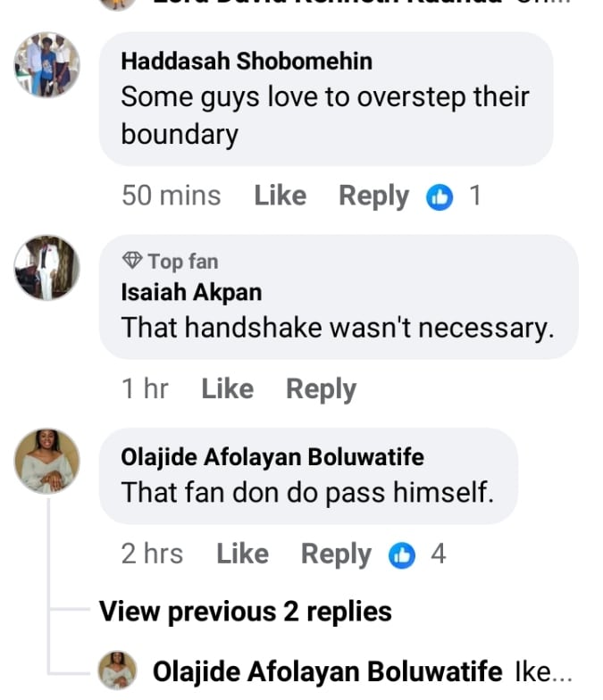
Task: Open Olajide Afolayan Boluwatife's comment avatar
Action: (x=47, y=461)
